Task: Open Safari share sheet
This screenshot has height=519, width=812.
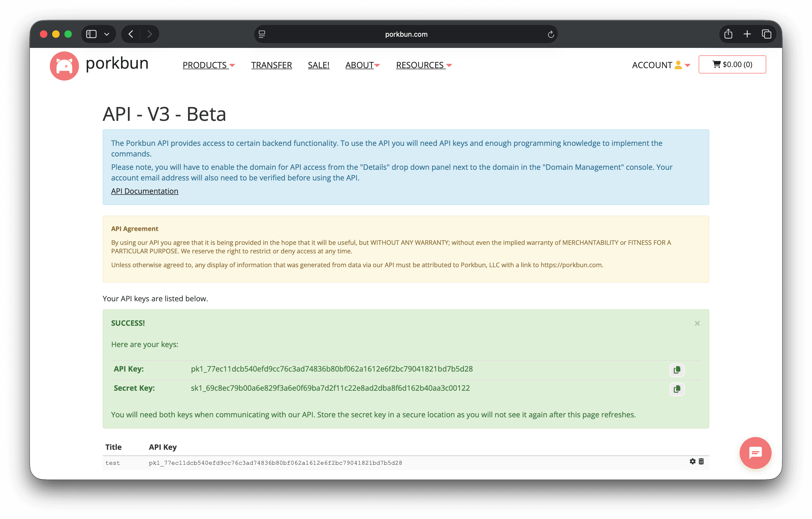Action: [x=728, y=34]
